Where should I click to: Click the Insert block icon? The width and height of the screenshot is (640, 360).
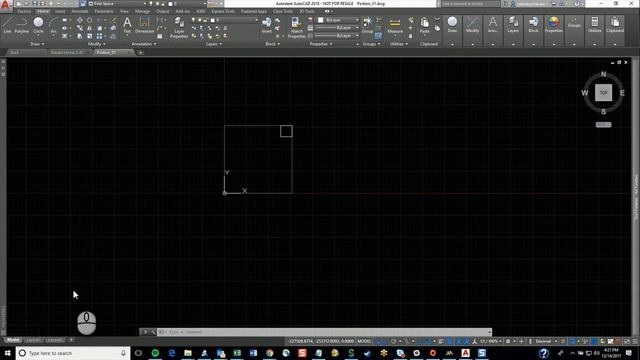tap(267, 24)
